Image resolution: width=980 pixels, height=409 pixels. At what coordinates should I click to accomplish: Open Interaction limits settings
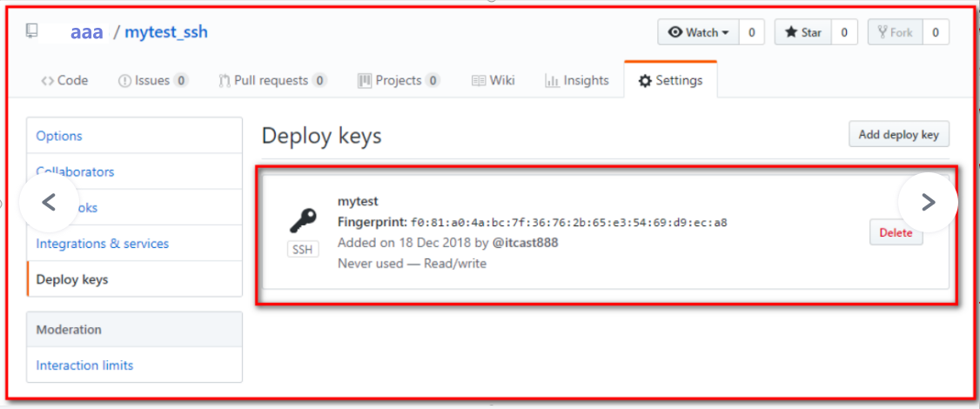84,365
